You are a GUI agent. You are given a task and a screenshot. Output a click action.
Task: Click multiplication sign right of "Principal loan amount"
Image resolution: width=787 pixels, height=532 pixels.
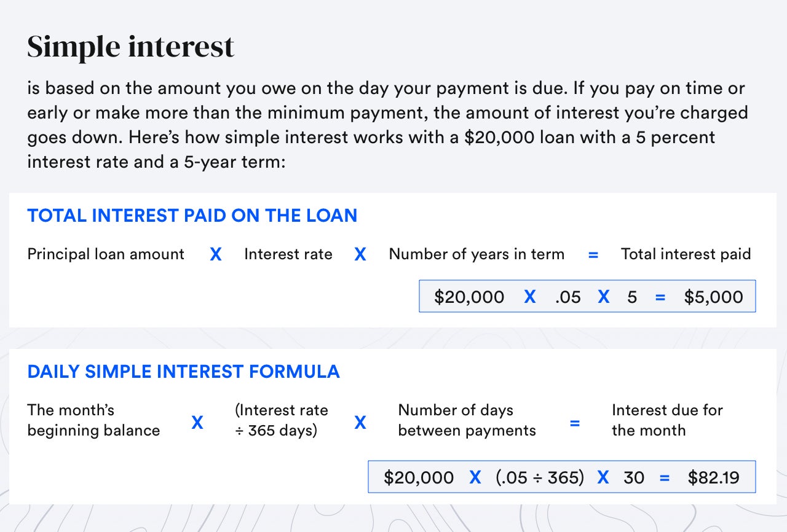coord(215,255)
